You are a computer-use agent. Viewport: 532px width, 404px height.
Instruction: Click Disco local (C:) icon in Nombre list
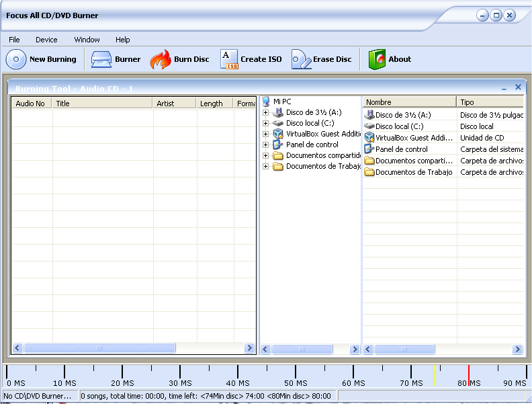tap(369, 126)
